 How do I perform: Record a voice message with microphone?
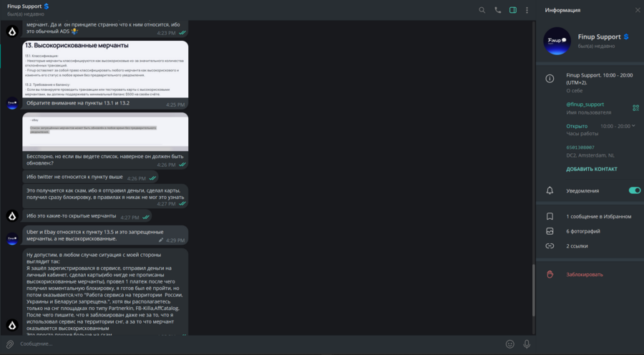[527, 344]
